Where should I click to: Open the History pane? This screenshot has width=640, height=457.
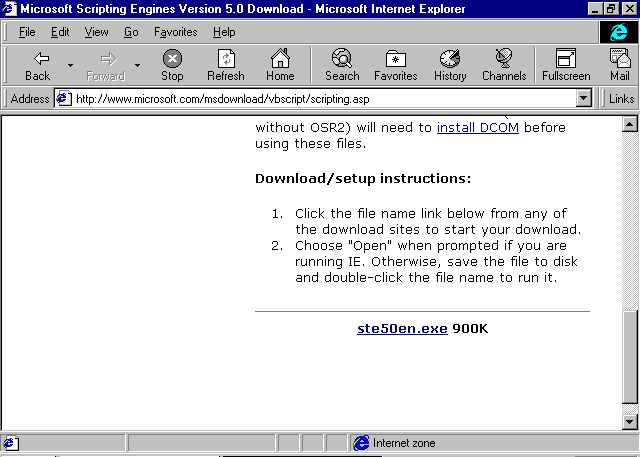pyautogui.click(x=450, y=65)
